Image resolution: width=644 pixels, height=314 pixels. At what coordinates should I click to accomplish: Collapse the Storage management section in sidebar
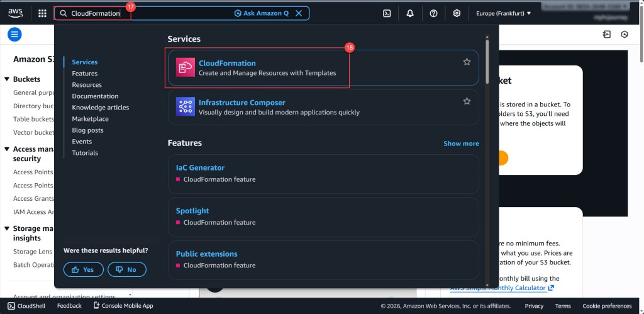tap(7, 229)
